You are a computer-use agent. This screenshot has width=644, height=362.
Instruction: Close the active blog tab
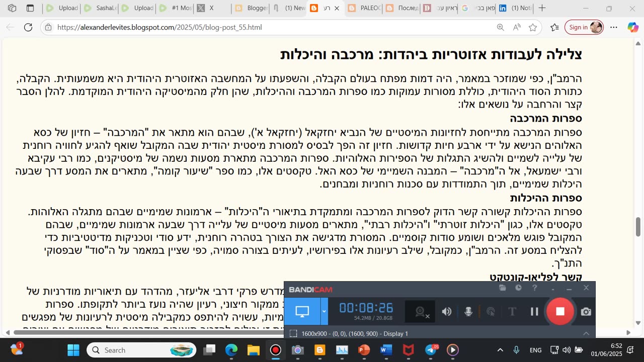tap(337, 8)
